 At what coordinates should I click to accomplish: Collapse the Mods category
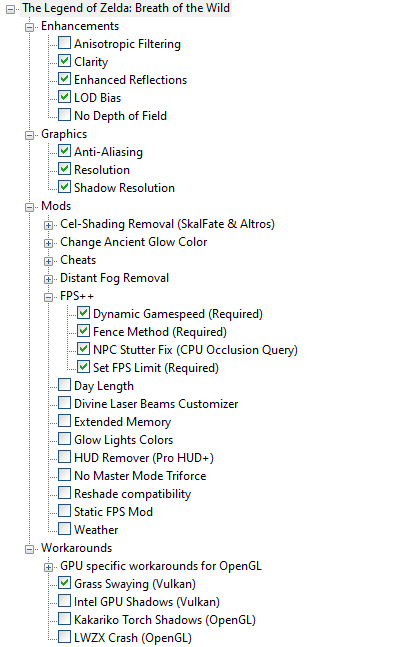(29, 208)
